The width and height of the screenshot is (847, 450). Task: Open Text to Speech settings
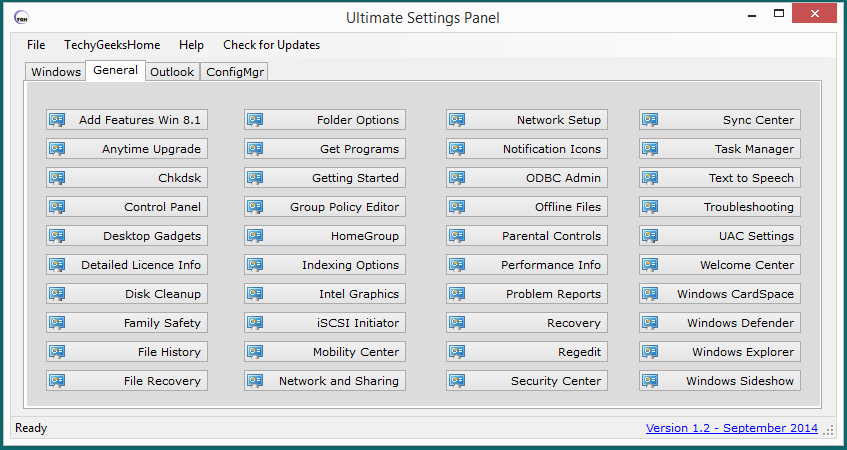coord(720,178)
